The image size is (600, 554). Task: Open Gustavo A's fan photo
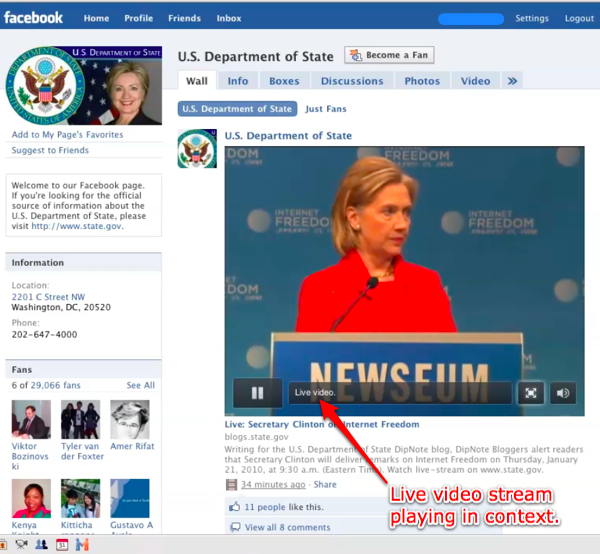coord(130,498)
